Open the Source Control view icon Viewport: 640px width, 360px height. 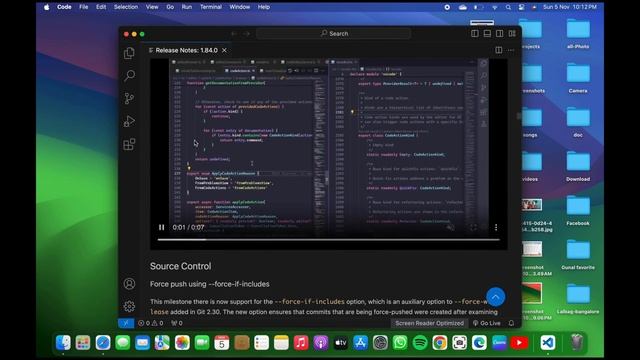coord(129,98)
